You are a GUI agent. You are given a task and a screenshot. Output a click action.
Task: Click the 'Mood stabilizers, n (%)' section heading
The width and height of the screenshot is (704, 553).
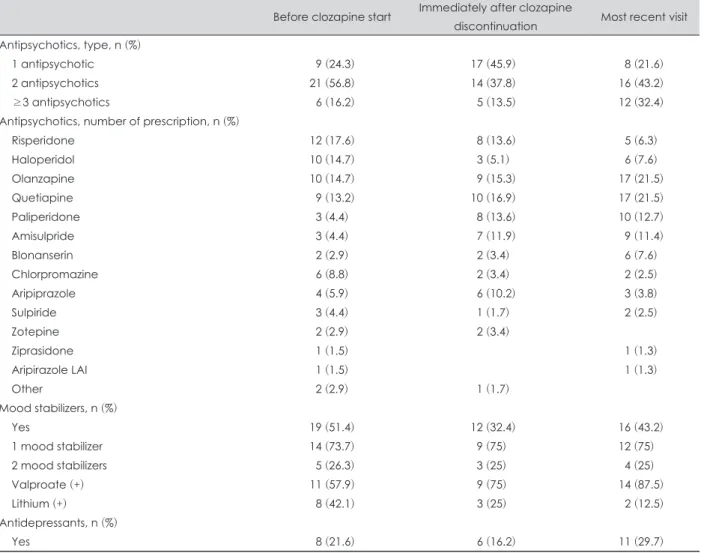coord(58,408)
